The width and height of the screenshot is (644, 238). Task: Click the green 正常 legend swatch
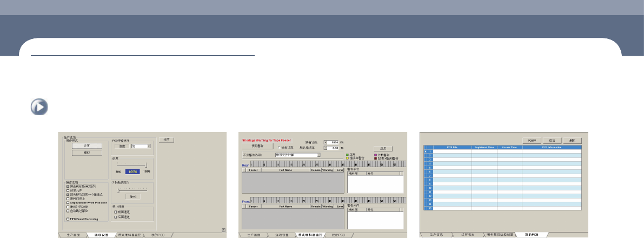click(x=347, y=155)
